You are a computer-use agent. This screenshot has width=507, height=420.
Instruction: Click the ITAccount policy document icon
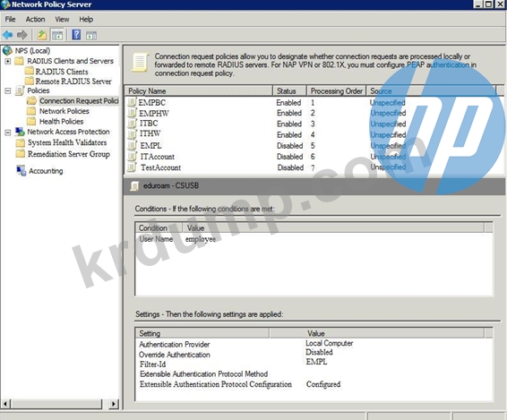coord(132,157)
